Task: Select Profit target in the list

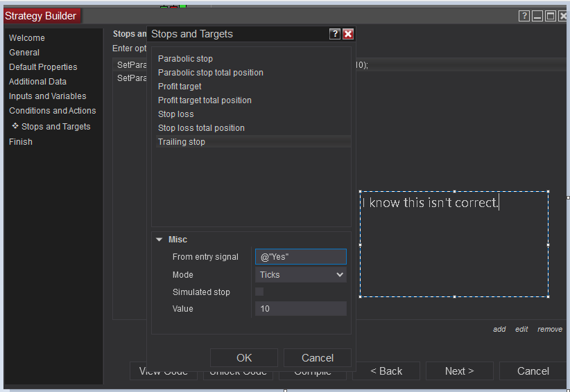Action: coord(180,87)
